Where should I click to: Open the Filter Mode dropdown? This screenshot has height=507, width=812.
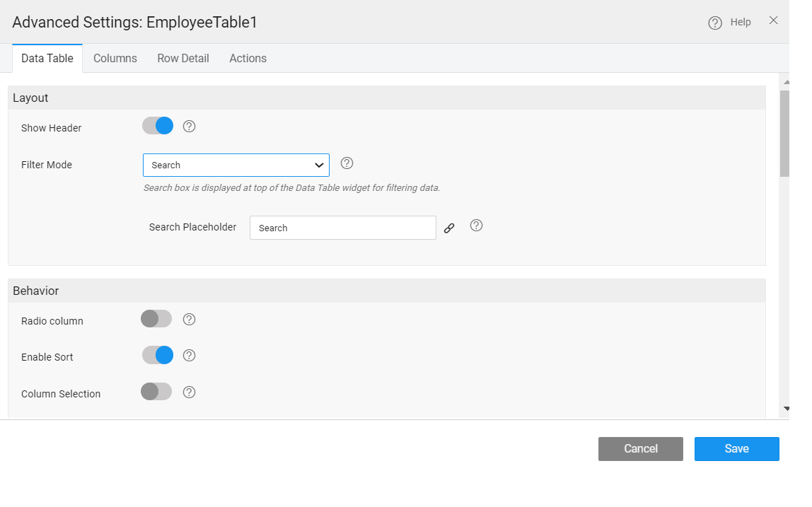(236, 165)
